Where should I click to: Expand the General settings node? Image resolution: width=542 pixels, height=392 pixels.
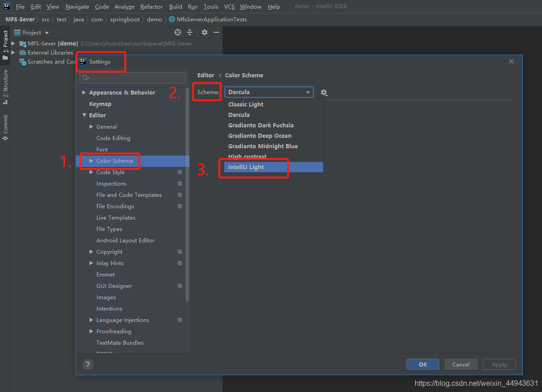[x=91, y=126]
